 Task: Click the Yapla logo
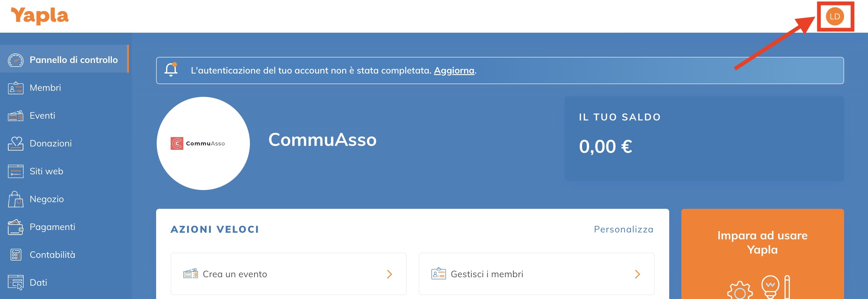click(x=40, y=16)
